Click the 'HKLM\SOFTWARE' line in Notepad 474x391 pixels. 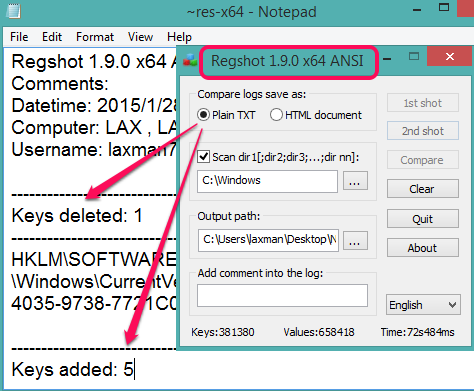click(94, 259)
